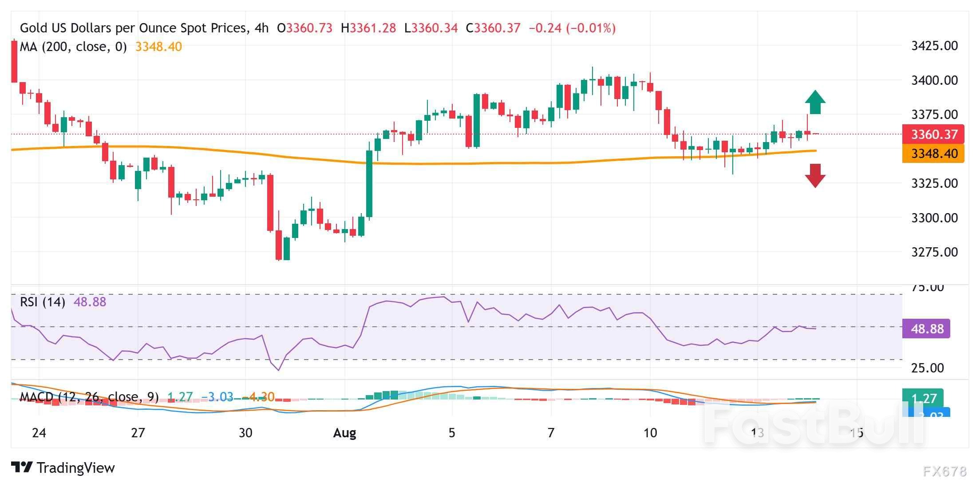The width and height of the screenshot is (980, 487).
Task: Click the Gold US Dollars per Ounce title
Action: click(x=133, y=28)
